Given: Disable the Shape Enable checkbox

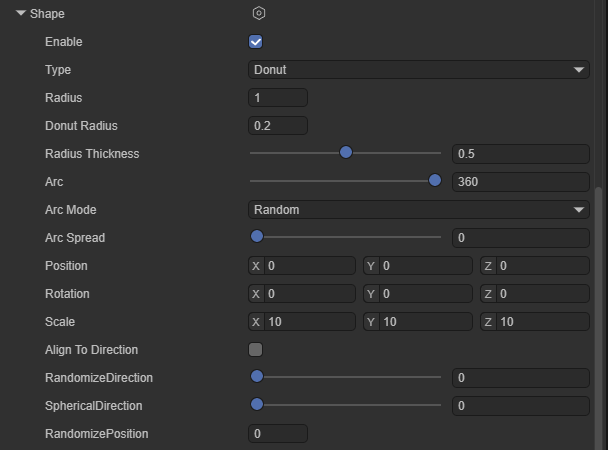Looking at the screenshot, I should [256, 42].
